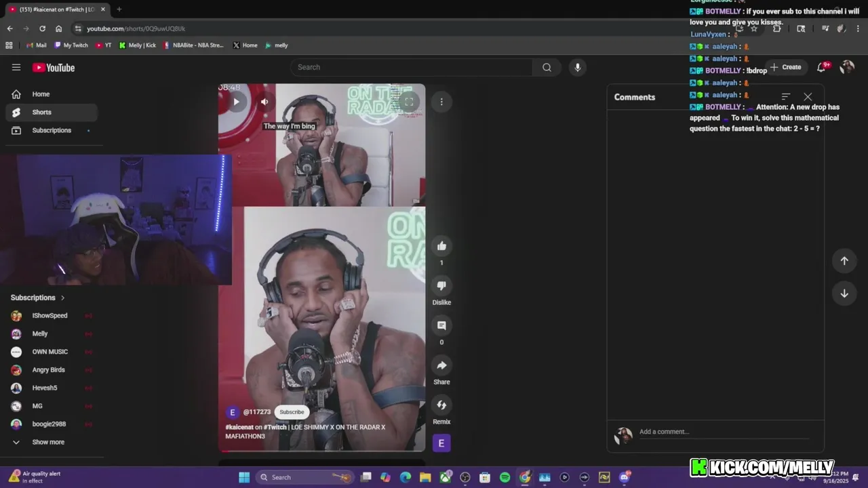Subscribe to @117273 channel

pos(292,412)
